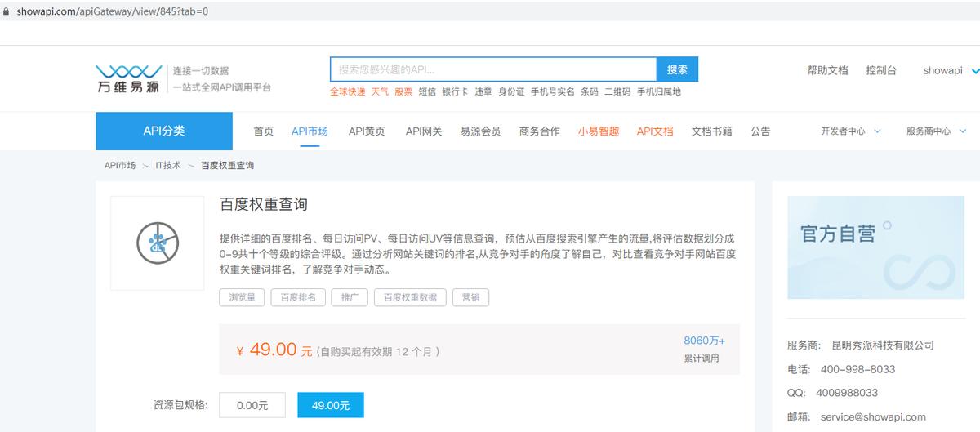Click the 8060万+ cumulative calls figure
The width and height of the screenshot is (980, 432).
[x=704, y=341]
